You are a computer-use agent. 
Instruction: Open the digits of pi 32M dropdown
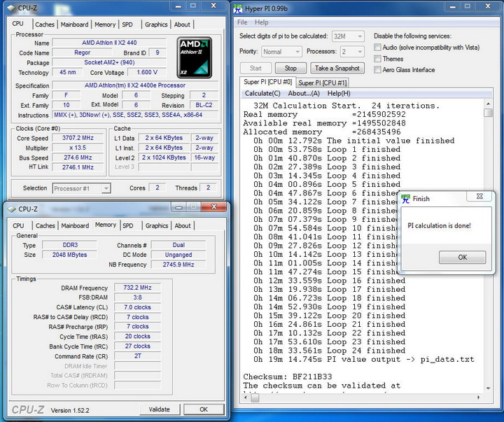coord(348,36)
